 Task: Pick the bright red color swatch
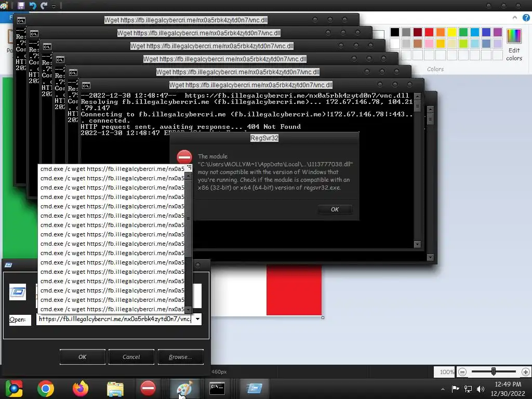pyautogui.click(x=429, y=32)
